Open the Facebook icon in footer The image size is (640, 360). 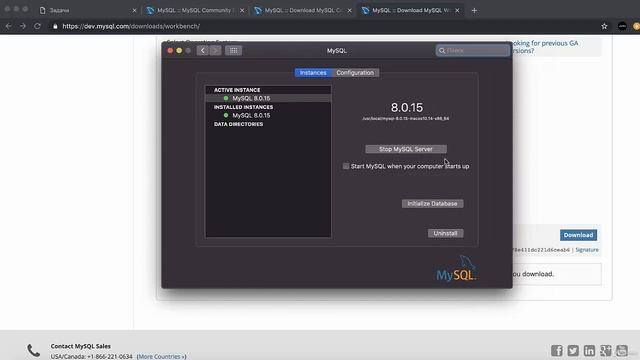557,351
